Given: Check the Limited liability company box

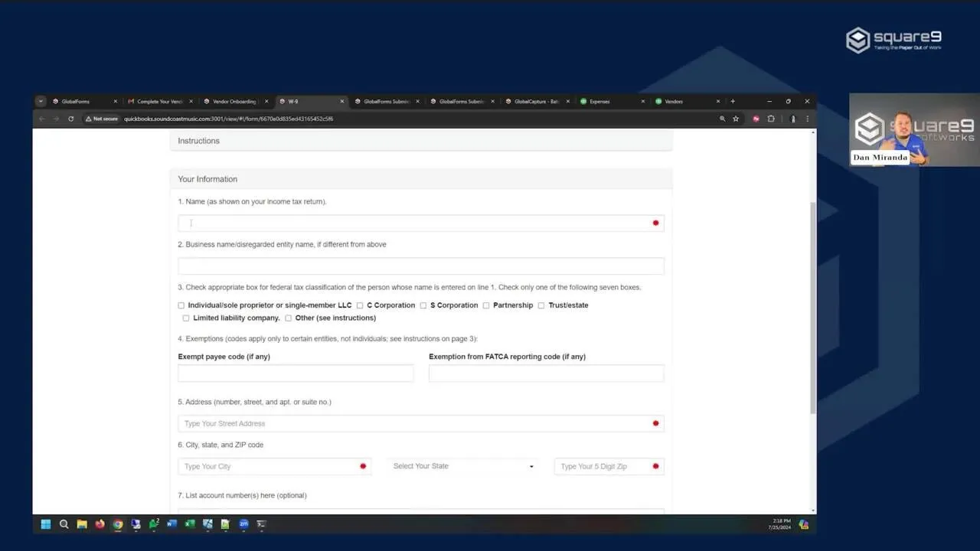Looking at the screenshot, I should point(186,318).
